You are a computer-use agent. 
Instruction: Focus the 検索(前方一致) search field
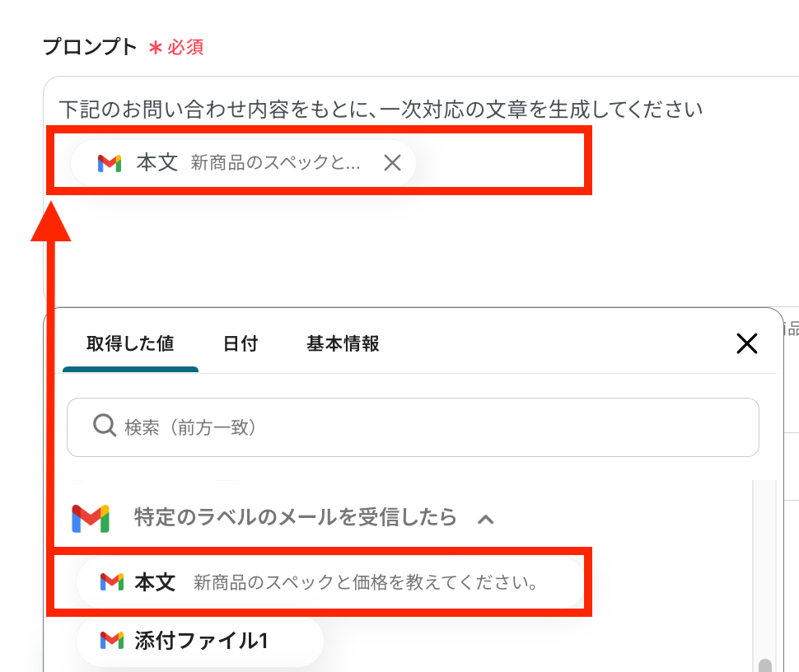[428, 427]
